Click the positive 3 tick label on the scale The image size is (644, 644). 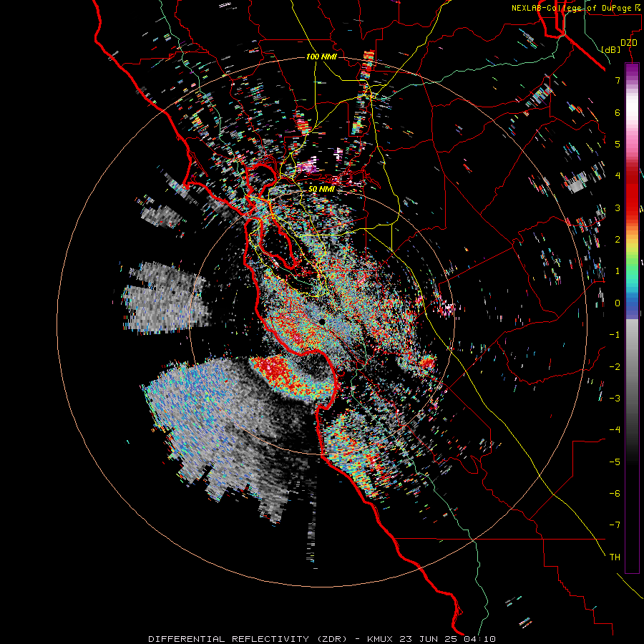pos(618,208)
